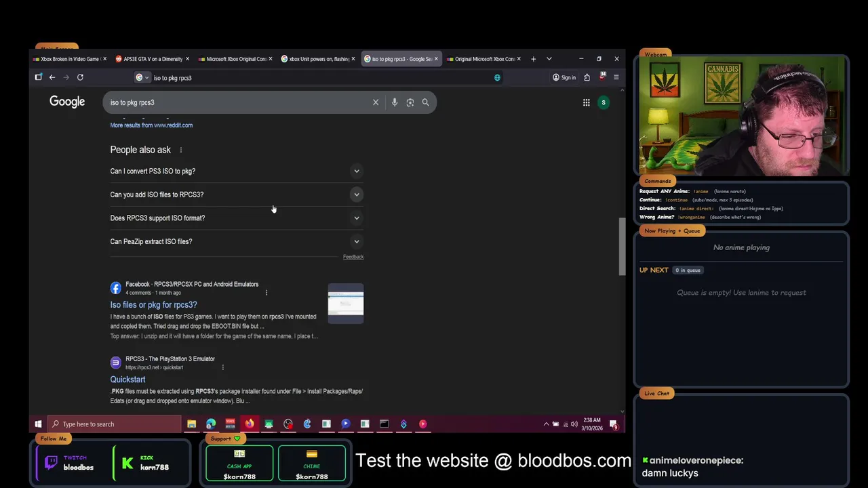868x488 pixels.
Task: Open the list-all-tabs dropdown chevron
Action: coord(549,59)
